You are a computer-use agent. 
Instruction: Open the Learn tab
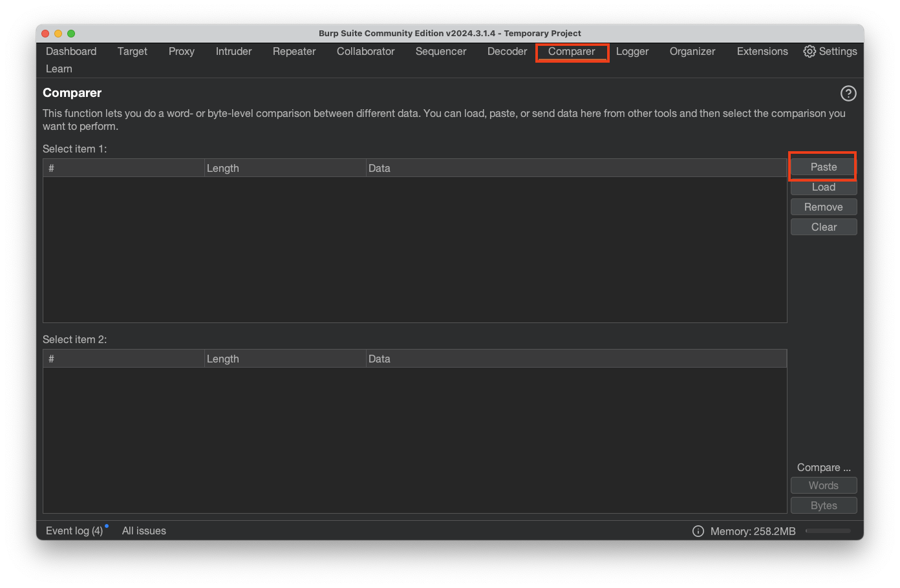[59, 68]
